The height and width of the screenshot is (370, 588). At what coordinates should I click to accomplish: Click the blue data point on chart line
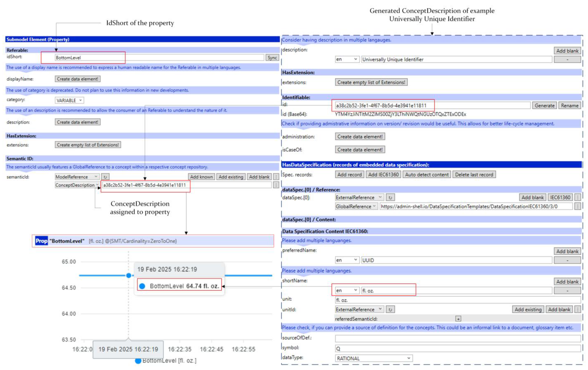point(129,275)
